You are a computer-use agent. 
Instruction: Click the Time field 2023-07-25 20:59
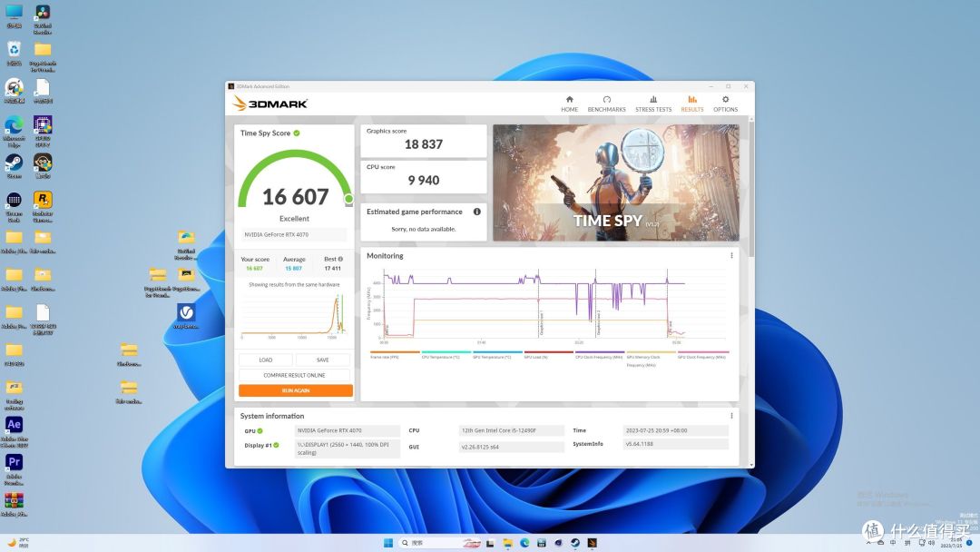click(x=676, y=430)
